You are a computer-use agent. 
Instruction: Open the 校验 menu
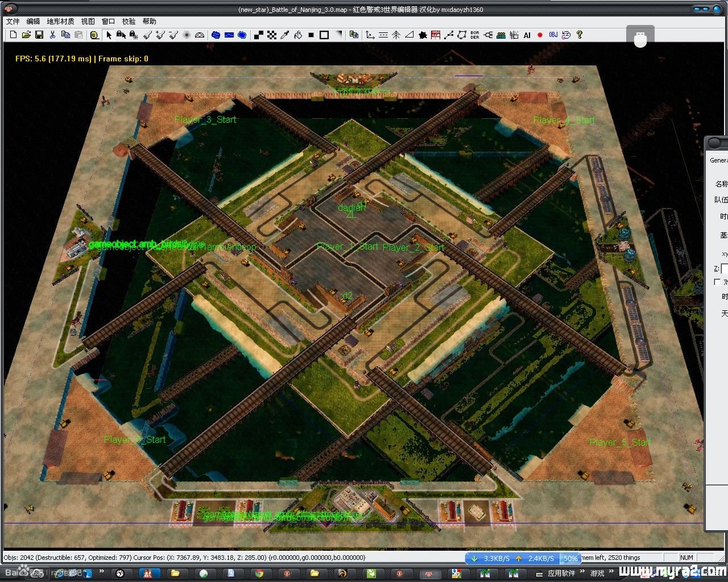pyautogui.click(x=129, y=22)
